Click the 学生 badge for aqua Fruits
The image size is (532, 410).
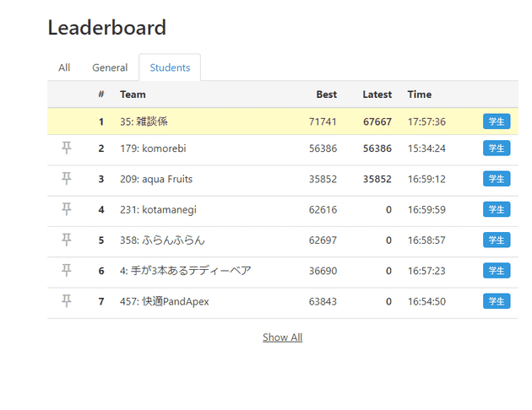pyautogui.click(x=497, y=179)
